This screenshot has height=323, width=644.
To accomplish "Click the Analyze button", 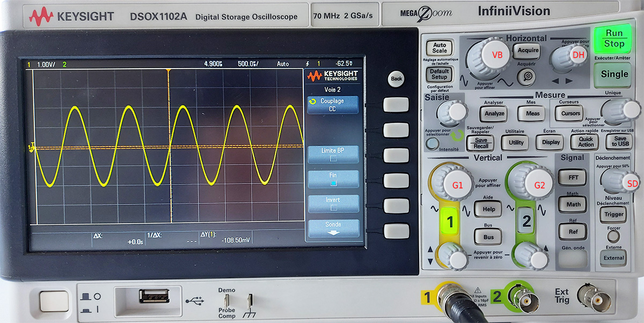I will click(x=494, y=113).
